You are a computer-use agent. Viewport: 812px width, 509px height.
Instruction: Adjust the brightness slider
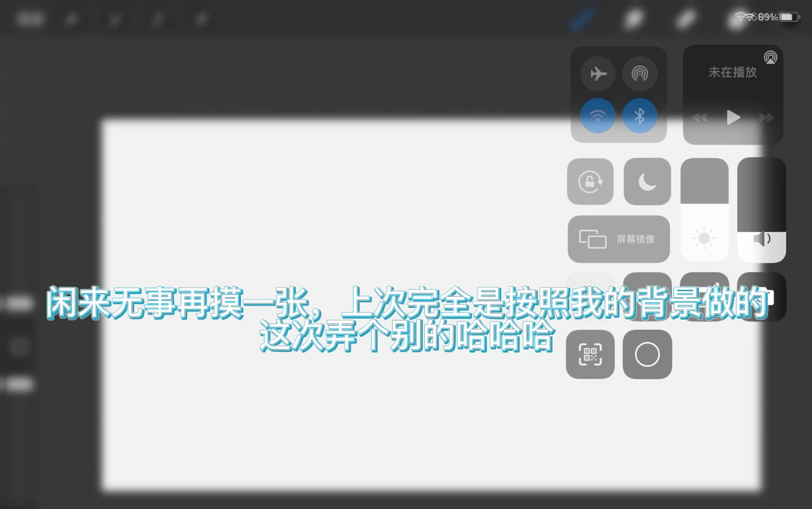(704, 210)
